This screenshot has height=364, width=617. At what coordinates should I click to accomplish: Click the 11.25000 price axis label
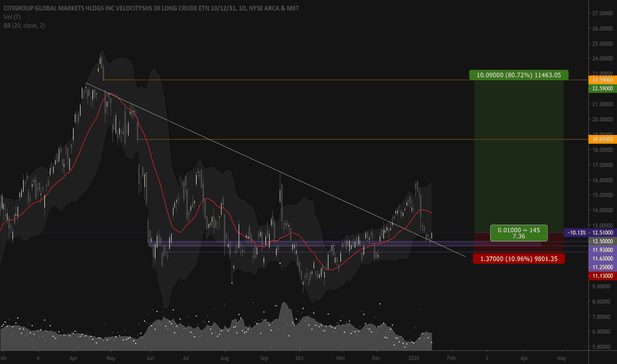click(x=602, y=267)
